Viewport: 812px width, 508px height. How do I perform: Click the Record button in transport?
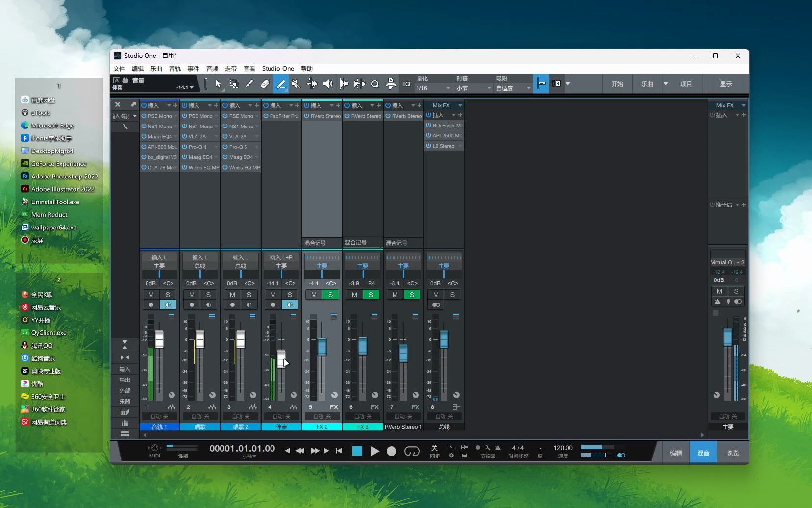tap(391, 451)
